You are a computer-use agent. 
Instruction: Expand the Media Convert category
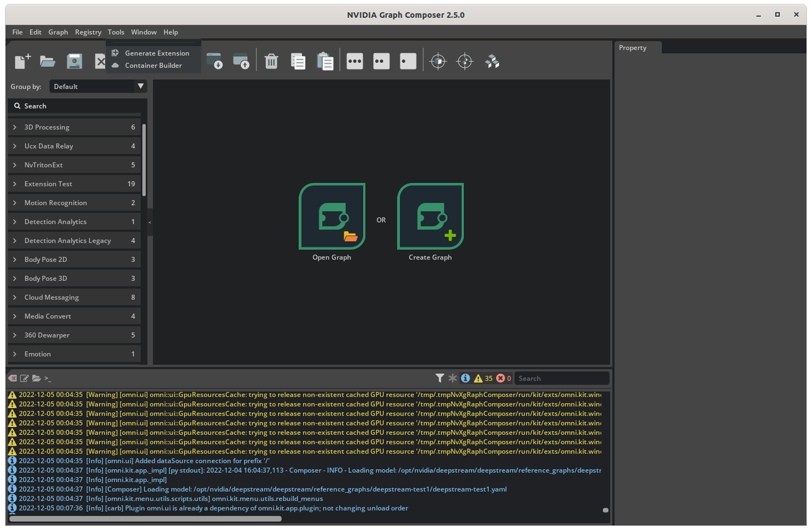tap(75, 316)
